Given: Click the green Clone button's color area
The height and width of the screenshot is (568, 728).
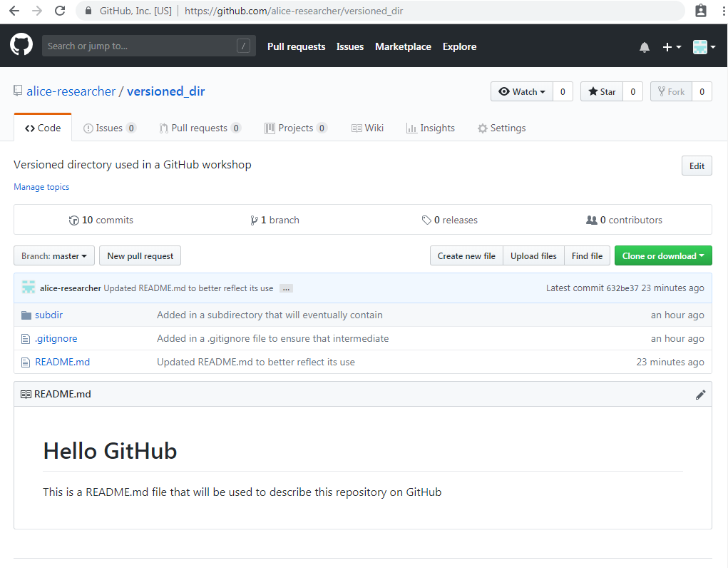Looking at the screenshot, I should tap(663, 255).
